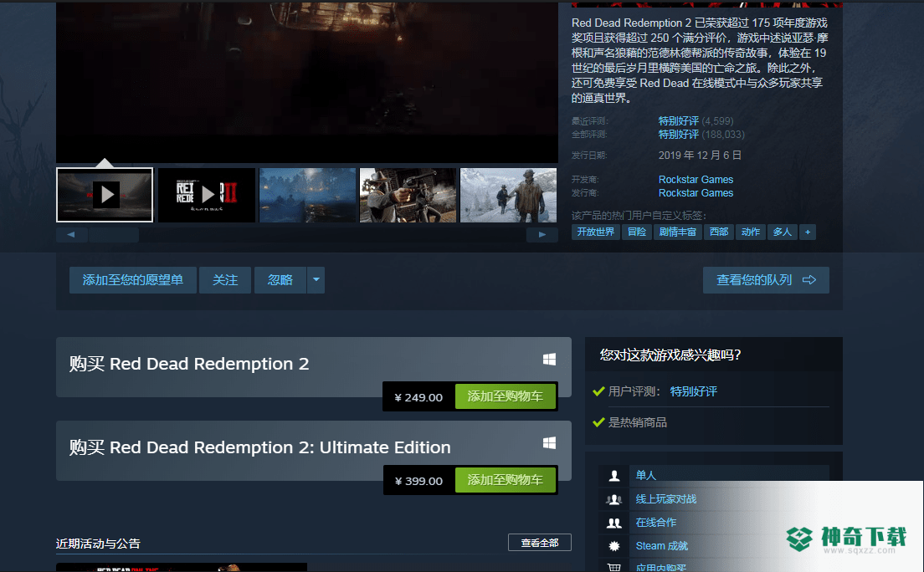Click the right arrow of the thumbnail strip
Screen dimensions: 924x572
point(542,234)
